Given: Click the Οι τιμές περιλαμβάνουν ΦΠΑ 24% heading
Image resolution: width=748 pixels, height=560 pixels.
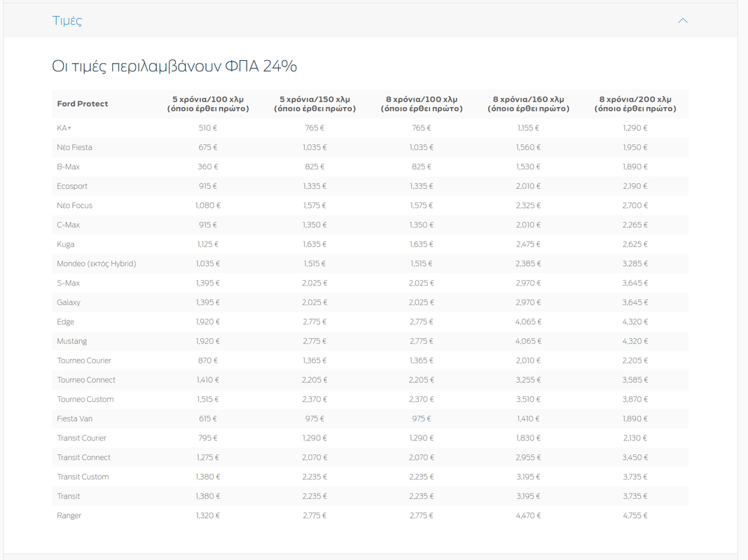Looking at the screenshot, I should 174,66.
